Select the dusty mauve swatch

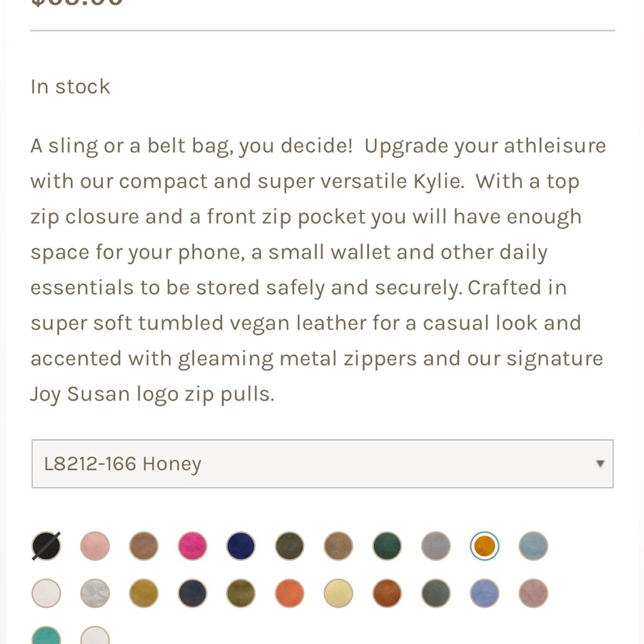click(x=533, y=593)
